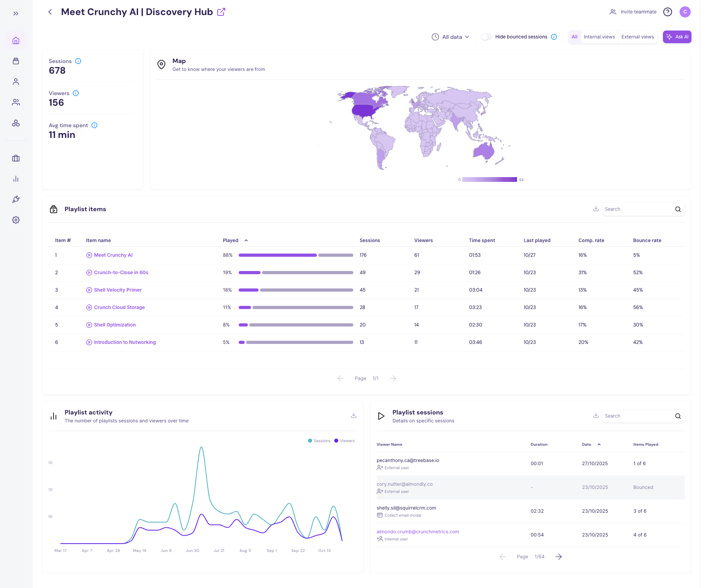Click the Meet Crunchy AI played progress bar
This screenshot has height=588, width=701.
point(296,255)
